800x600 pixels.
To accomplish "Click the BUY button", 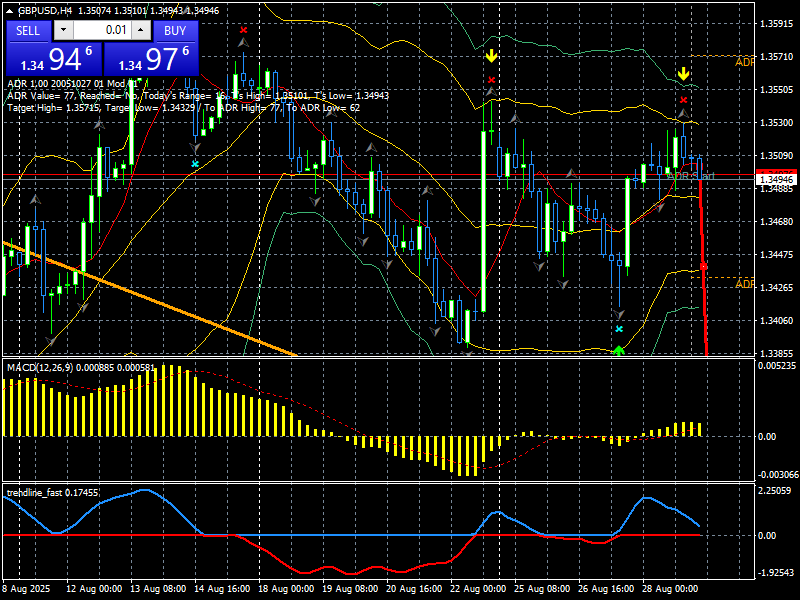I will pos(175,31).
